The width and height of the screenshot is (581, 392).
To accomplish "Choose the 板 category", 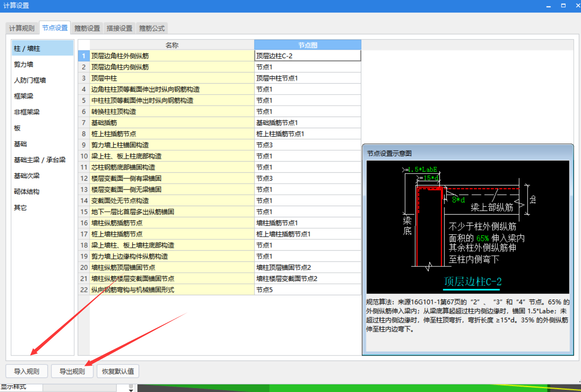I will [x=42, y=128].
